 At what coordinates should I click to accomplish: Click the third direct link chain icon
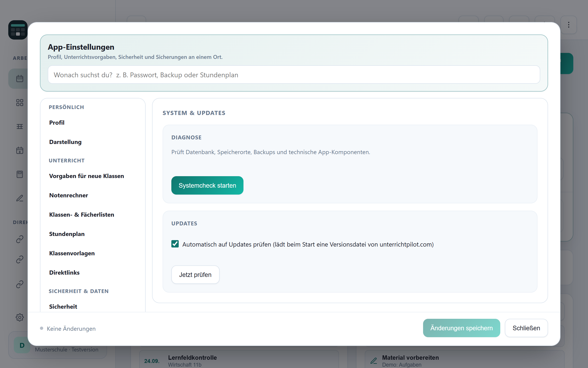20,284
